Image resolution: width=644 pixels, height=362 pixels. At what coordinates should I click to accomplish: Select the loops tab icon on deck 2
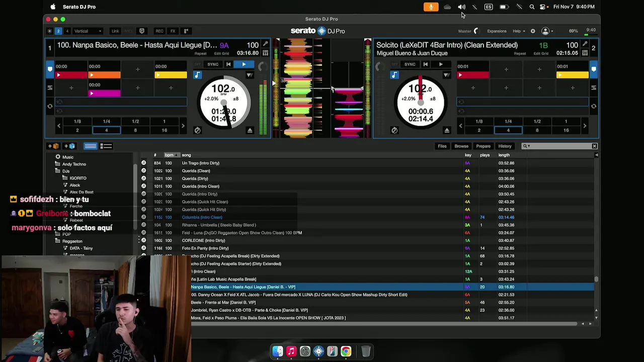tap(594, 106)
